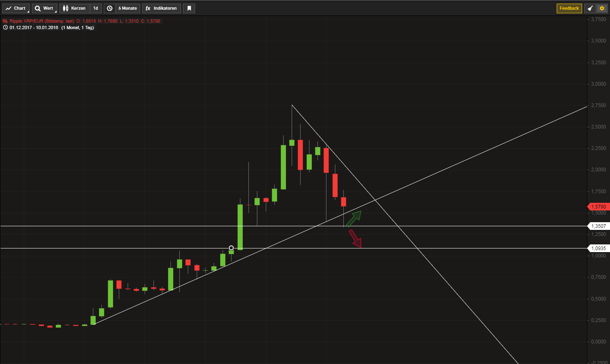Click the clock icon in the toolbar
The width and height of the screenshot is (610, 364).
(x=109, y=8)
